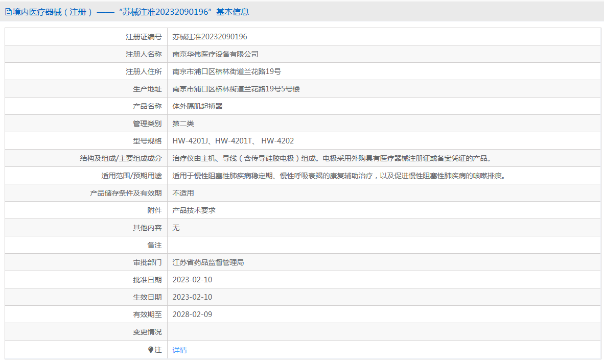Click the 其他内容 label cell
Screen dimensions: 604x364
click(86, 228)
